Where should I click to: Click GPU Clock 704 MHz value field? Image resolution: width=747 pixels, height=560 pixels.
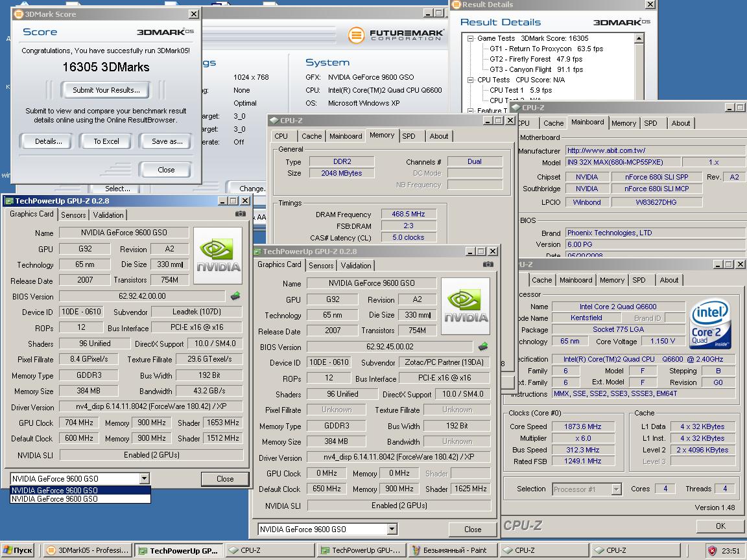(x=79, y=423)
